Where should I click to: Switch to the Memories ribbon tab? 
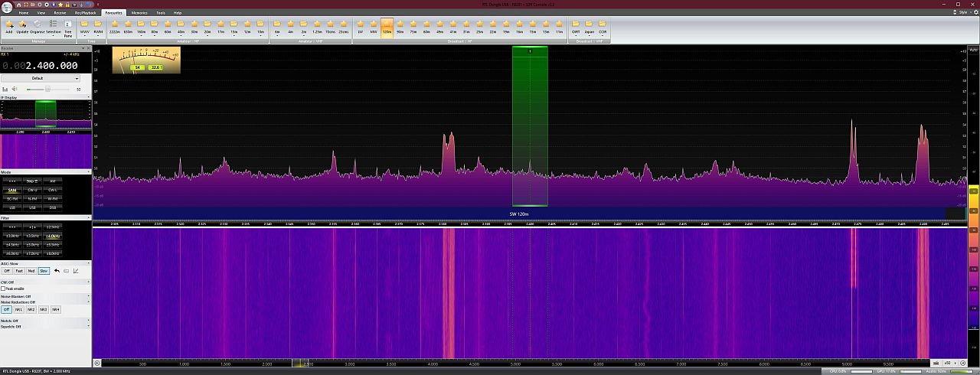(x=139, y=13)
